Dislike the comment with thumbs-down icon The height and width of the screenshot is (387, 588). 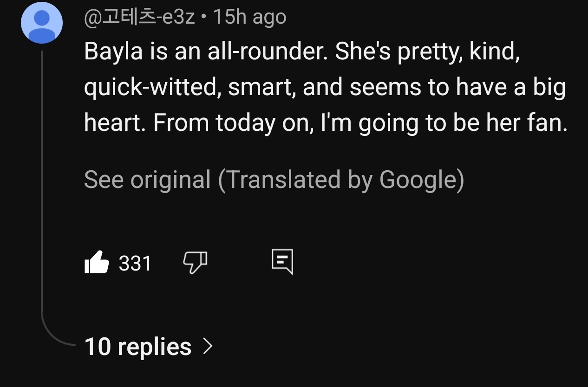pyautogui.click(x=195, y=263)
